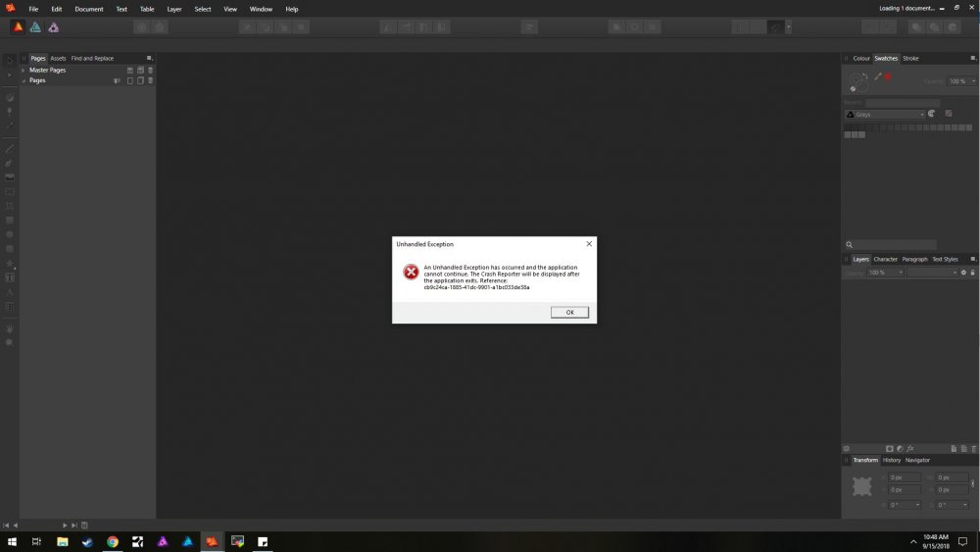Open layer blend options gear icon

(963, 273)
